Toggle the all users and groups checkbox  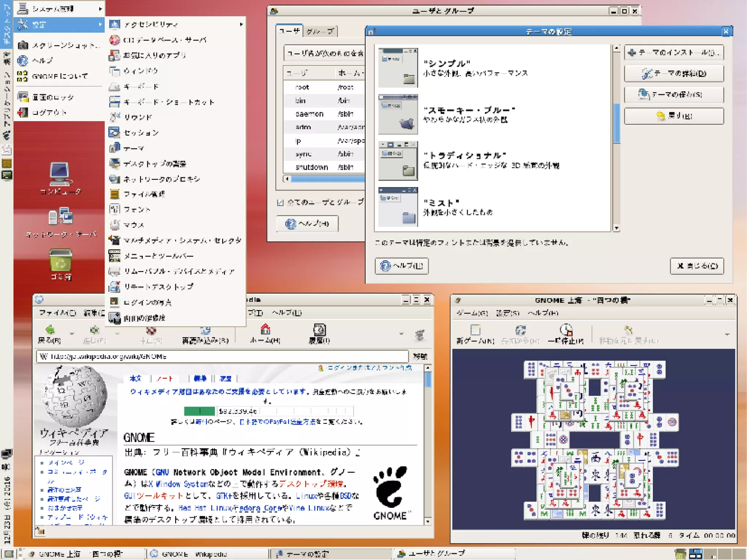coord(280,202)
